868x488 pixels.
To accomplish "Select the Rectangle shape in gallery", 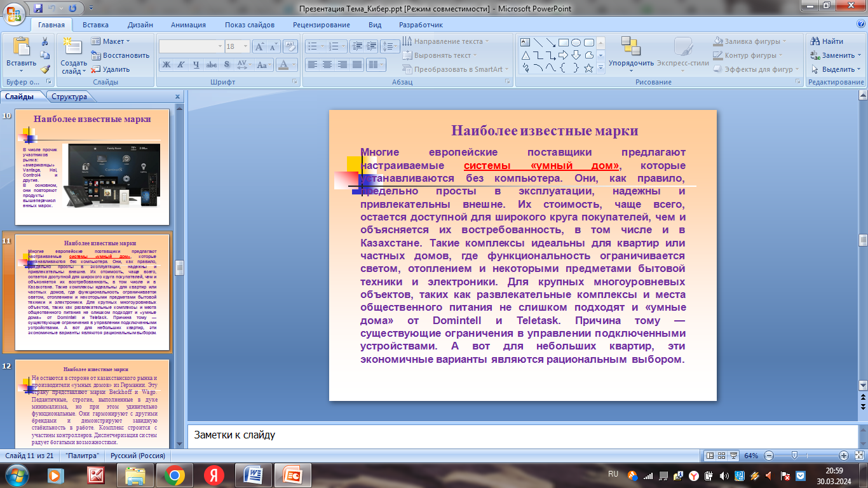I will 564,43.
